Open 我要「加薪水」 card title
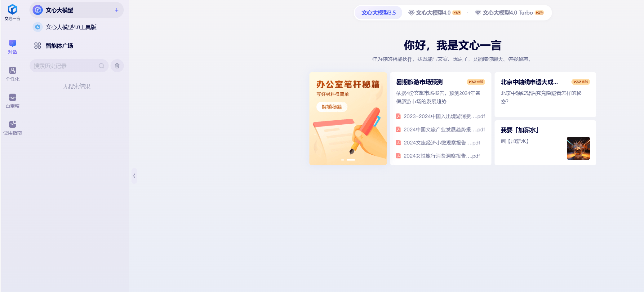Screen dimensions: 644x292 tap(521, 130)
